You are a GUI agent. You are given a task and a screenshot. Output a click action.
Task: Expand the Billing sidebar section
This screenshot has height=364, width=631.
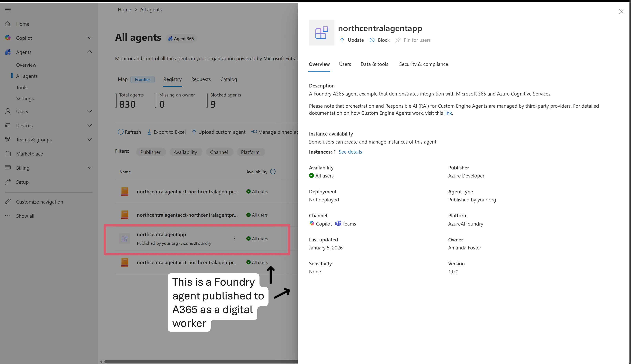pyautogui.click(x=89, y=168)
